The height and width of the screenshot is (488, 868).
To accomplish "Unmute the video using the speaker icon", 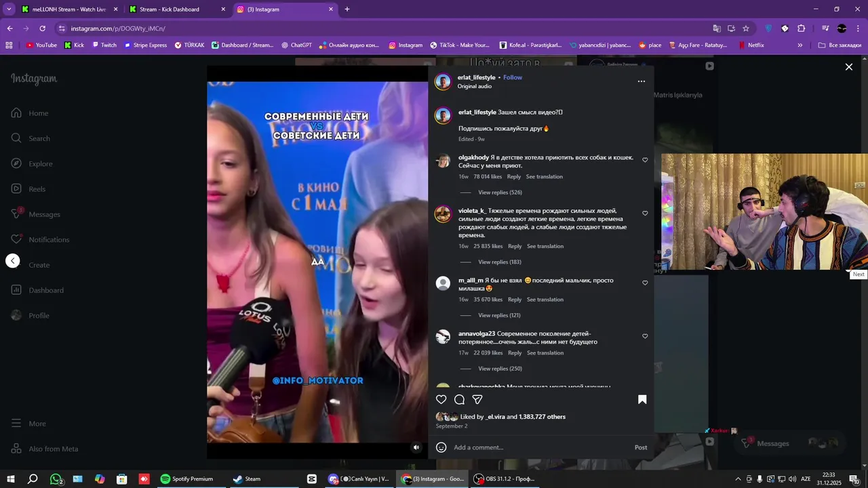I will click(416, 447).
